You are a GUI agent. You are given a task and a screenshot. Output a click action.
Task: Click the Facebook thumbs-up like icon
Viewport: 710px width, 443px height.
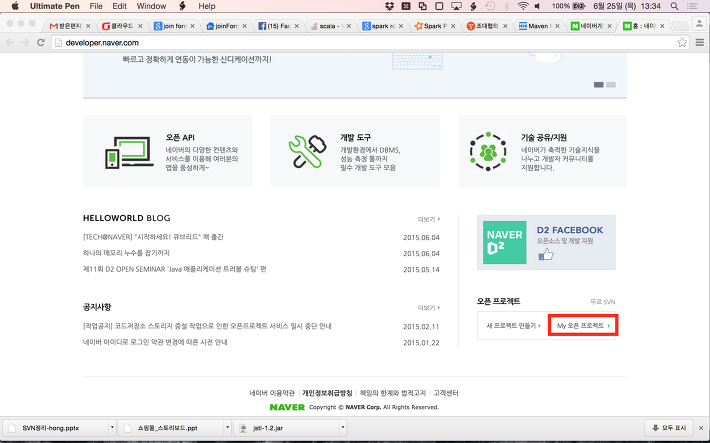[x=546, y=255]
